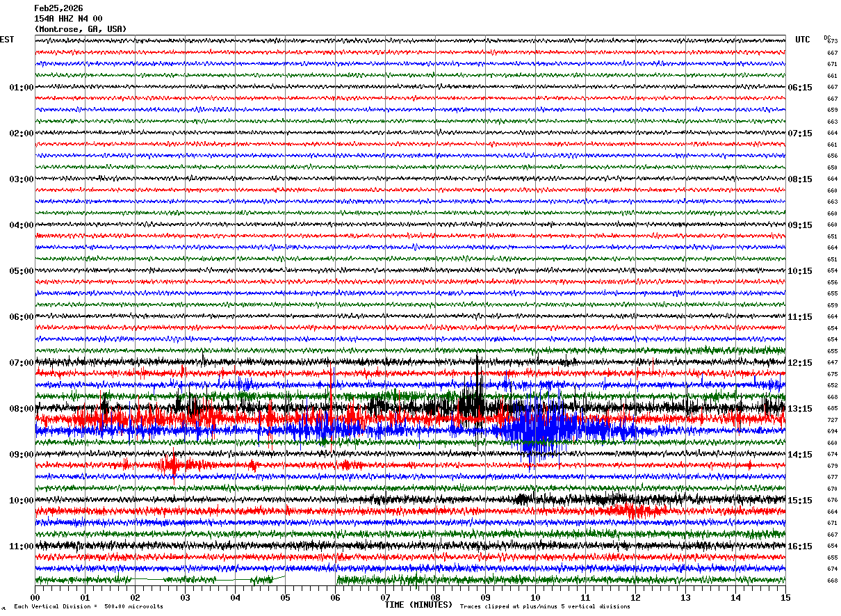
Task: Click minute tick label 07 on time axis
Action: tap(385, 597)
